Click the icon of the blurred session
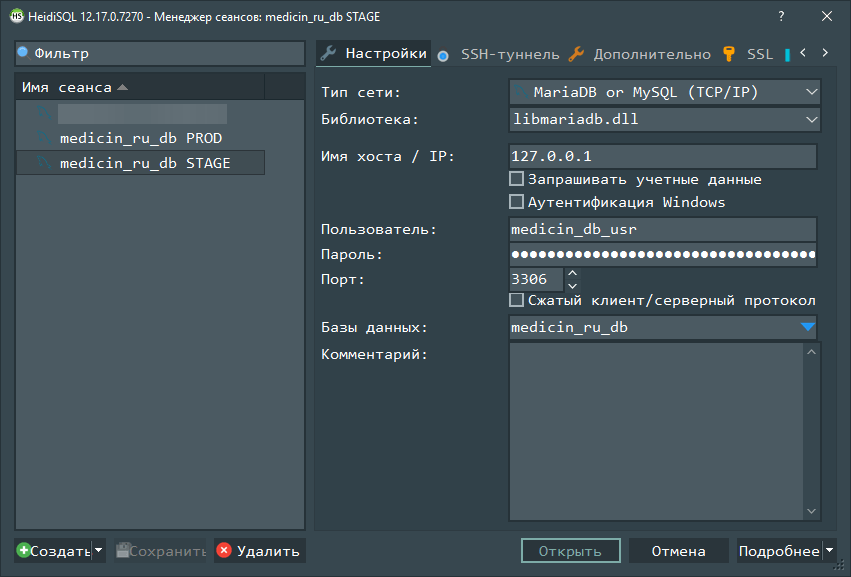This screenshot has width=851, height=577. pos(44,113)
